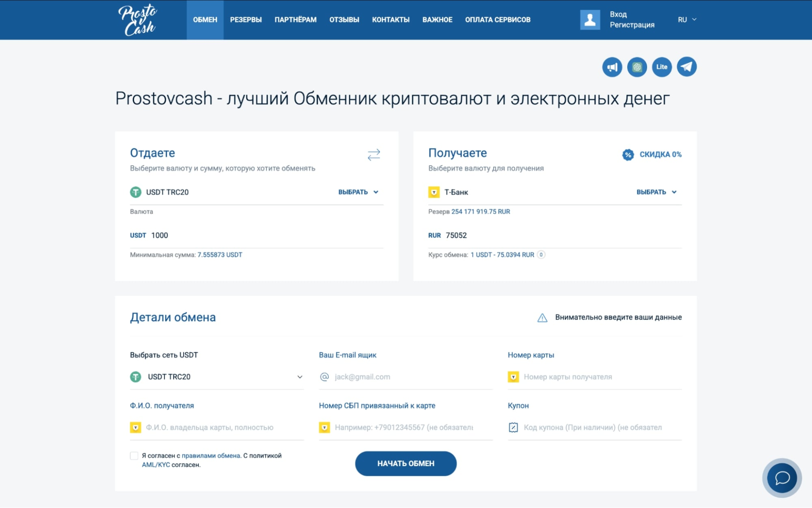This screenshot has width=812, height=508.
Task: Click the USDT network selector field
Action: pos(217,377)
